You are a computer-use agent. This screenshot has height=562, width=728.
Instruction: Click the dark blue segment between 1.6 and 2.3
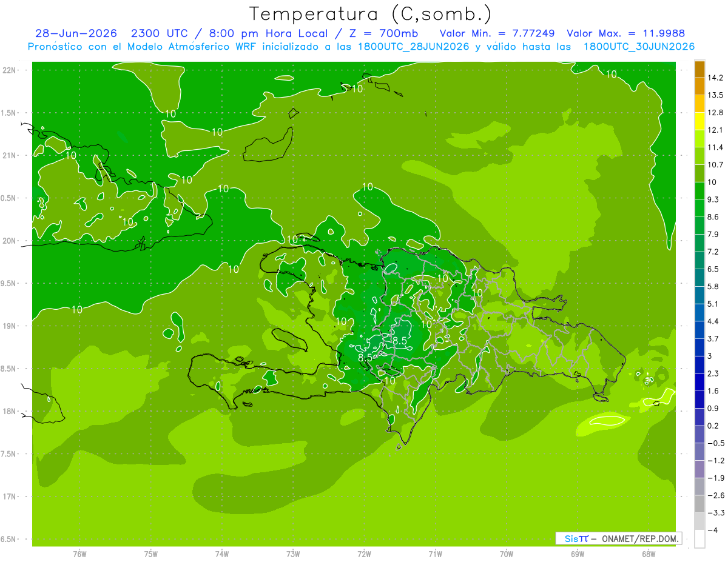699,382
